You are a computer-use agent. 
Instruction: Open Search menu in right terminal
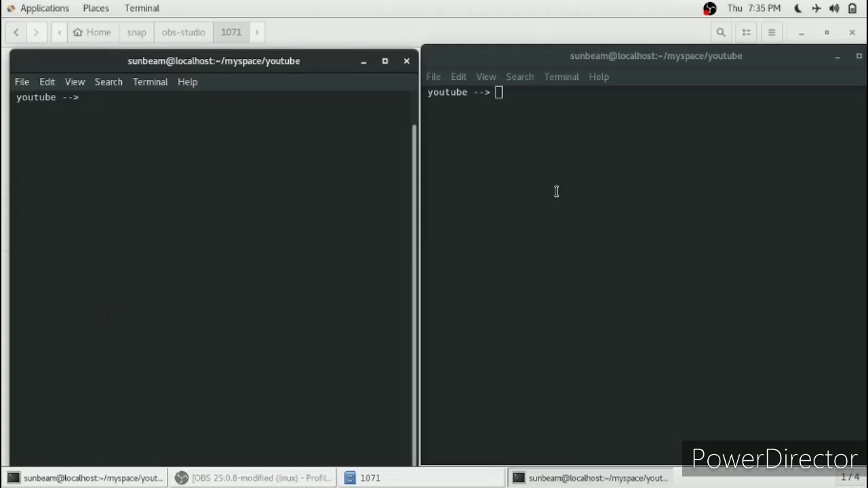pos(520,77)
